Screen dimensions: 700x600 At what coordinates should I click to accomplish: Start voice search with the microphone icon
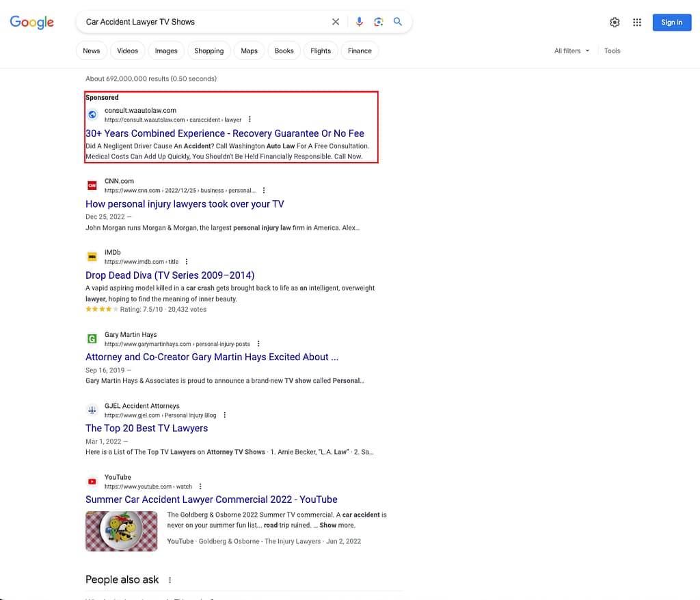tap(360, 22)
